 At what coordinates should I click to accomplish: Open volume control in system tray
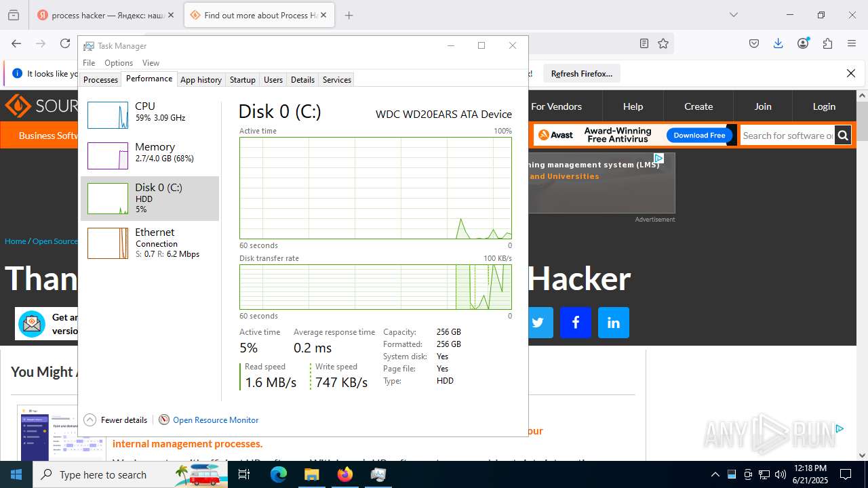pos(780,474)
